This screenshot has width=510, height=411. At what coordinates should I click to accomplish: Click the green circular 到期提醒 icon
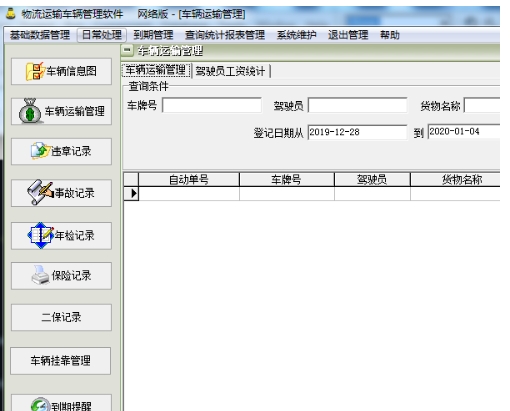[40, 405]
